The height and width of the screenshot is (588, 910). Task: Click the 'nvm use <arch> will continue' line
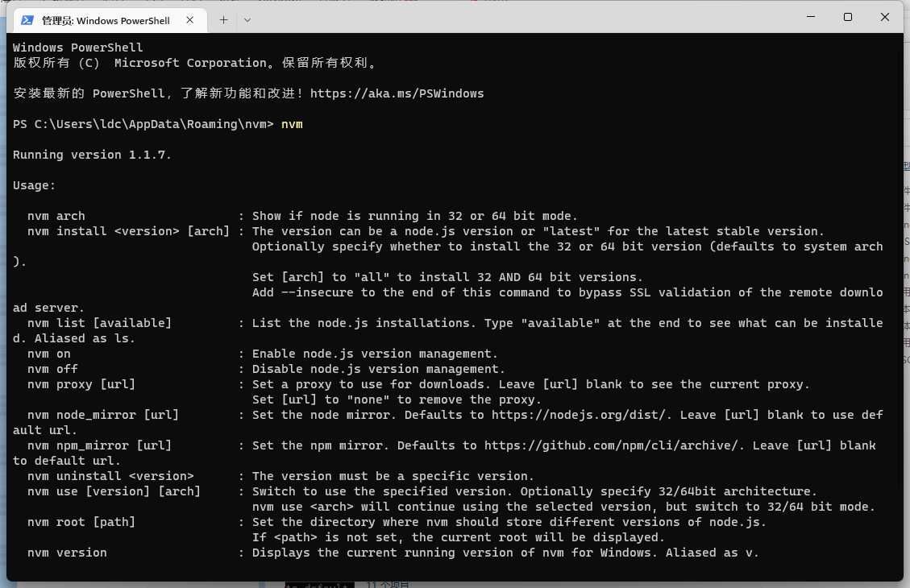(x=563, y=507)
